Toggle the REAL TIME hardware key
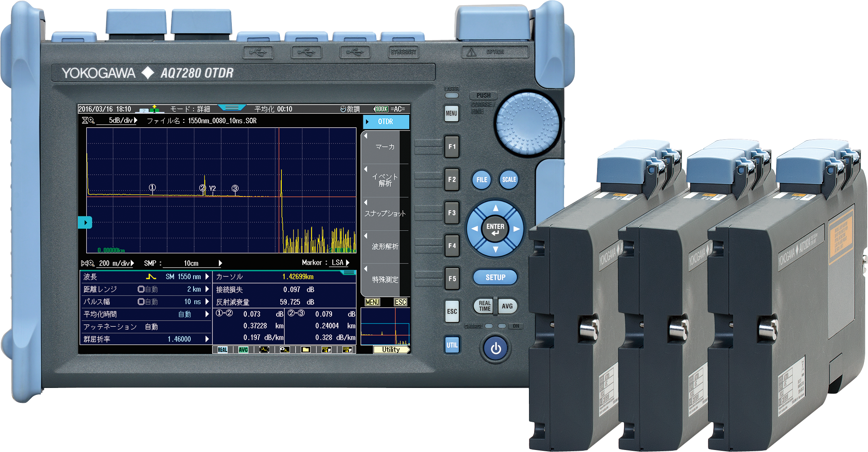The width and height of the screenshot is (868, 452). [485, 306]
